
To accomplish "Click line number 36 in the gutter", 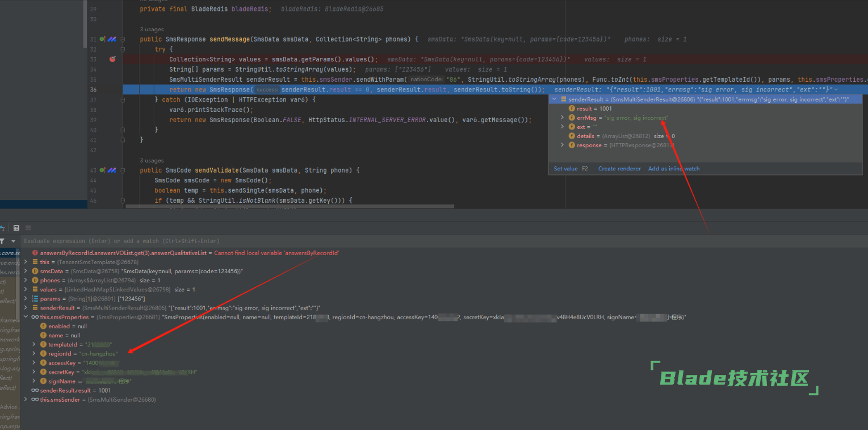I will [x=93, y=90].
